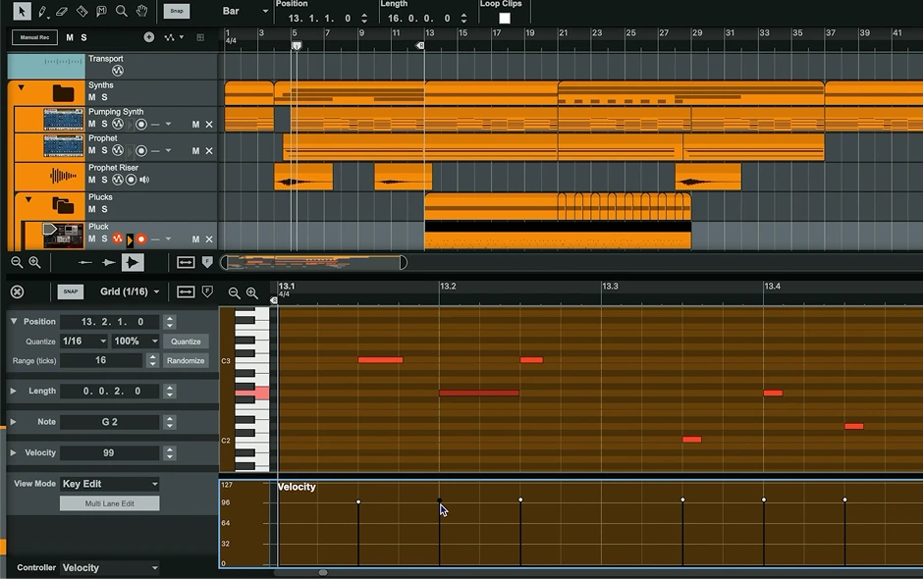This screenshot has width=924, height=579.
Task: Toggle global Mute in track header
Action: pyautogui.click(x=70, y=37)
